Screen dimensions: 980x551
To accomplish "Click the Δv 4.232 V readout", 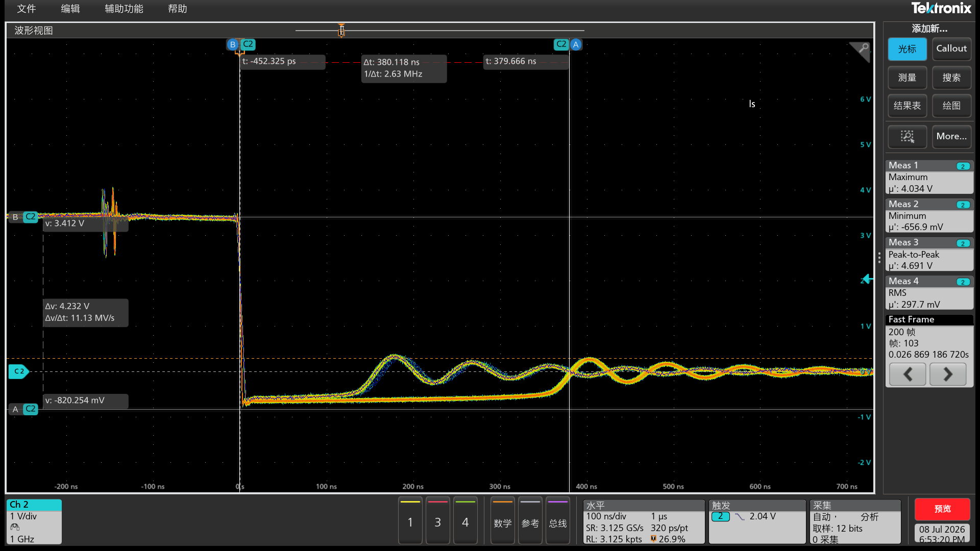I will (x=86, y=312).
